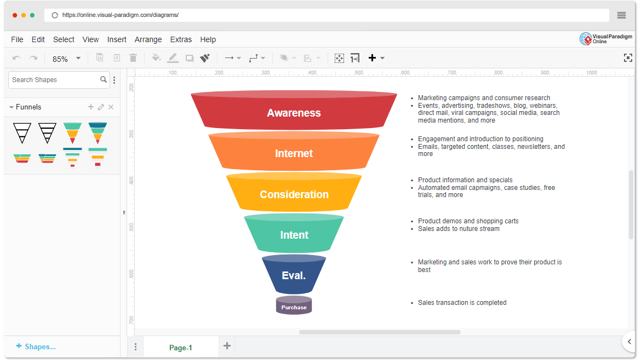
Task: Edit the Funnels palette (pencil icon)
Action: 101,107
